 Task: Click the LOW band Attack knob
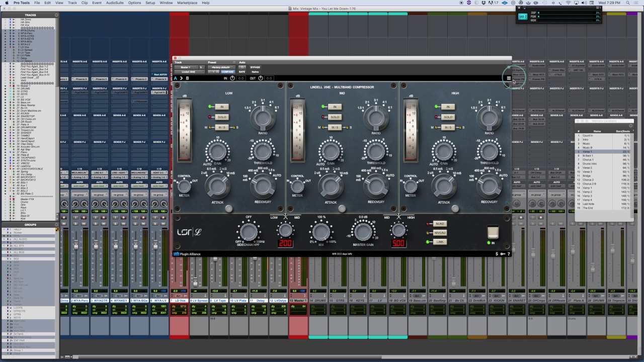pos(217,187)
